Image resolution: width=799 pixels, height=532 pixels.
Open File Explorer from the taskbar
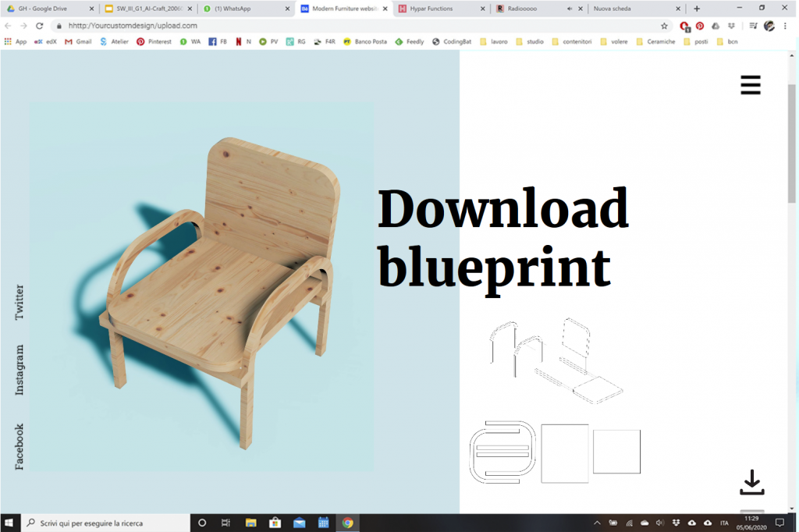point(251,523)
